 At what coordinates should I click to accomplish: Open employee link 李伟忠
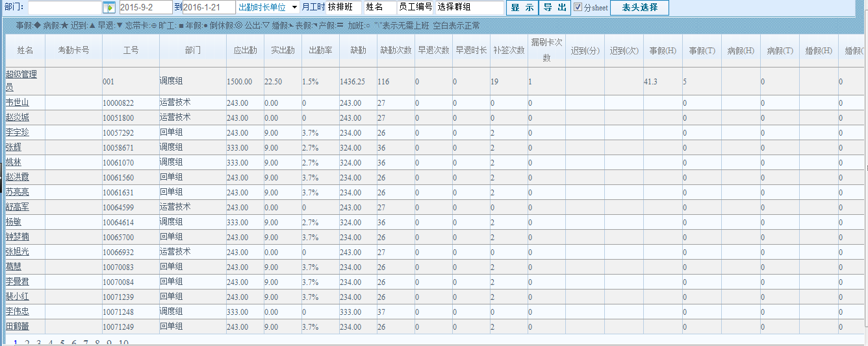17,312
